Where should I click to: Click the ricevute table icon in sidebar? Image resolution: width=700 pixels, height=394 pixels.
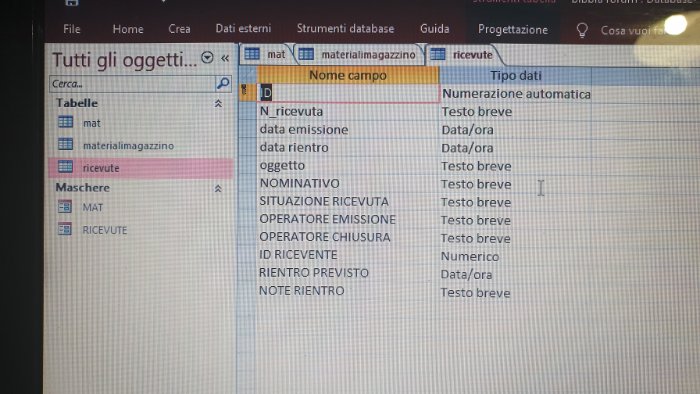coord(66,167)
